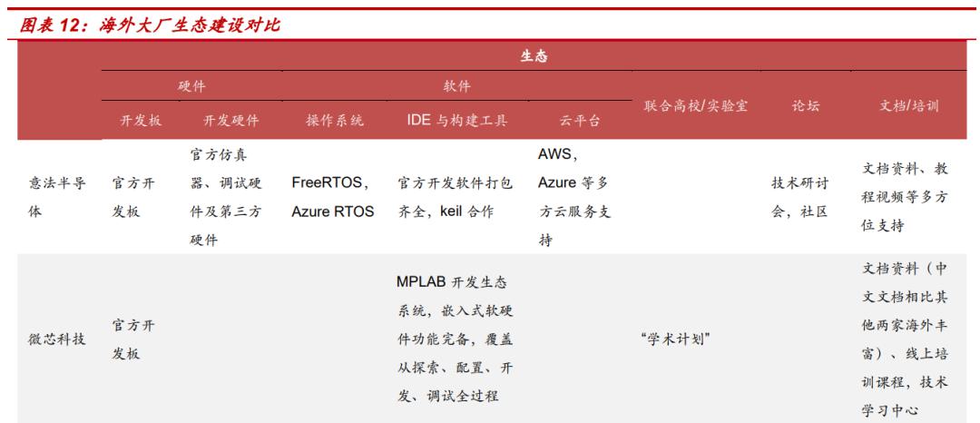
Task: Click the FreeRTOS, Azure RTOS cell
Action: (332, 198)
